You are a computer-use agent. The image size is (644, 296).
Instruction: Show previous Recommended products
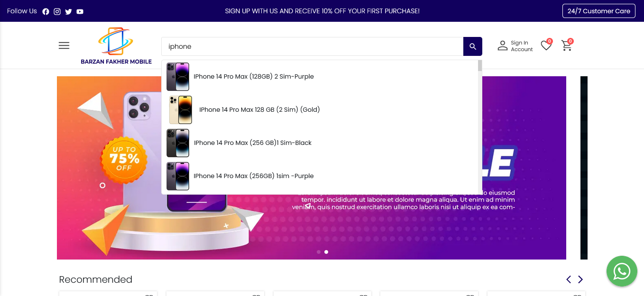point(569,279)
